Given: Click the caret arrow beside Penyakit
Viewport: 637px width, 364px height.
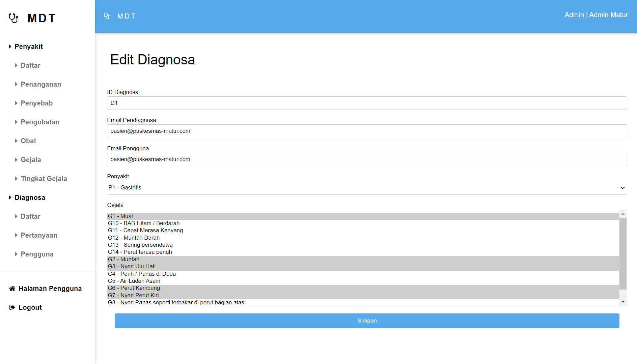Looking at the screenshot, I should [x=10, y=47].
